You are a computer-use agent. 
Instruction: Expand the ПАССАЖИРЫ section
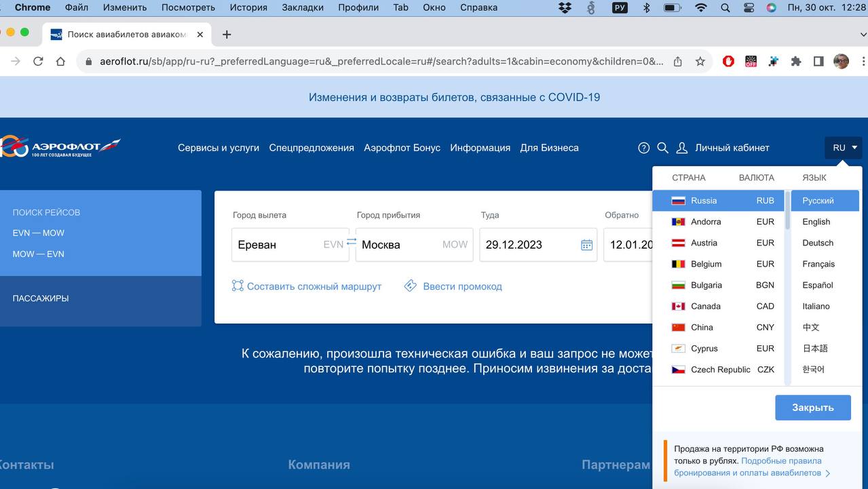(41, 298)
